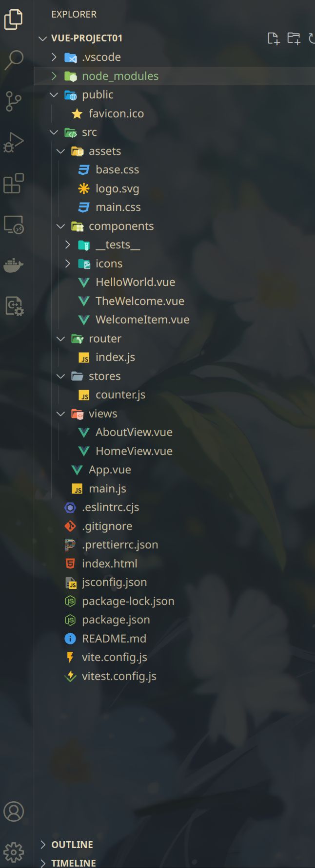
Task: Open the Docker view icon
Action: coord(14,265)
